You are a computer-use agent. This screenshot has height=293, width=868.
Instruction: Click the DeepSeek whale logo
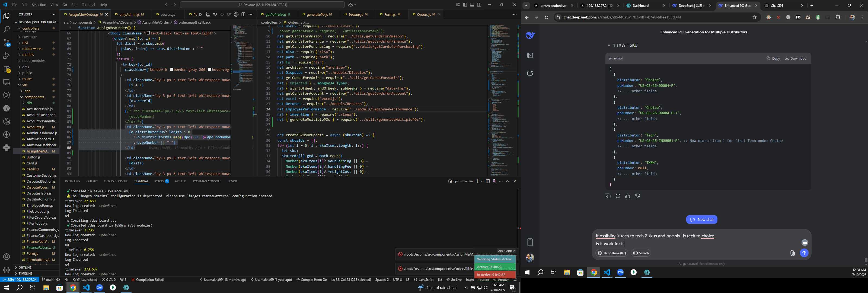(x=530, y=35)
